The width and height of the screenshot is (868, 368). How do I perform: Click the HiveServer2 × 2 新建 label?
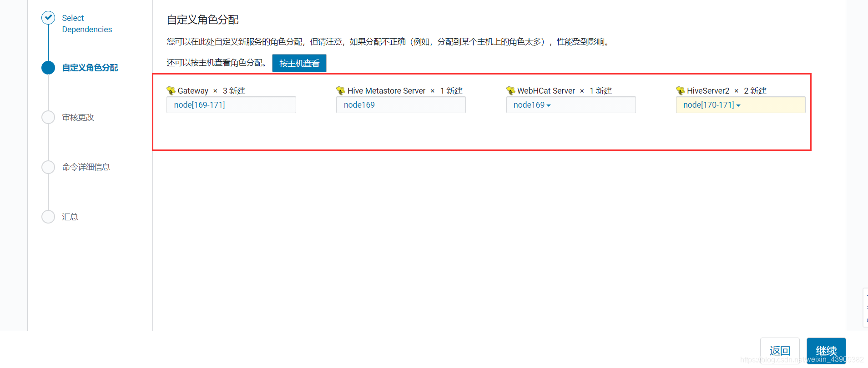coord(727,90)
